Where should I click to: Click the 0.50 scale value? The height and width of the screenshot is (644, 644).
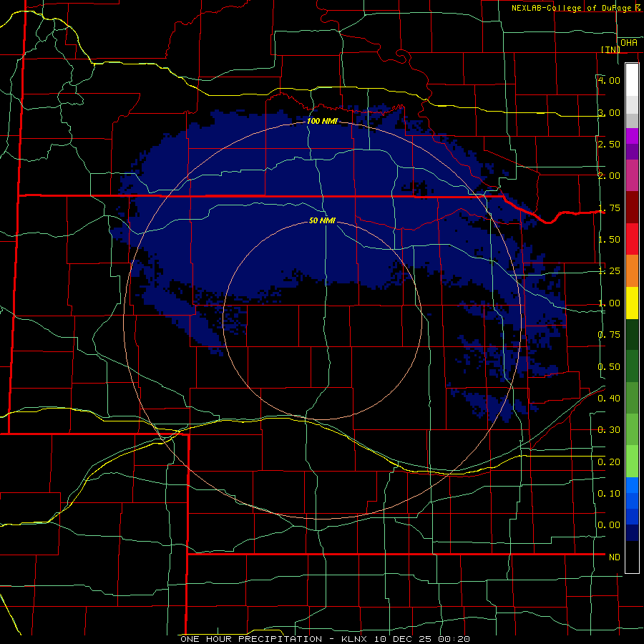point(609,366)
